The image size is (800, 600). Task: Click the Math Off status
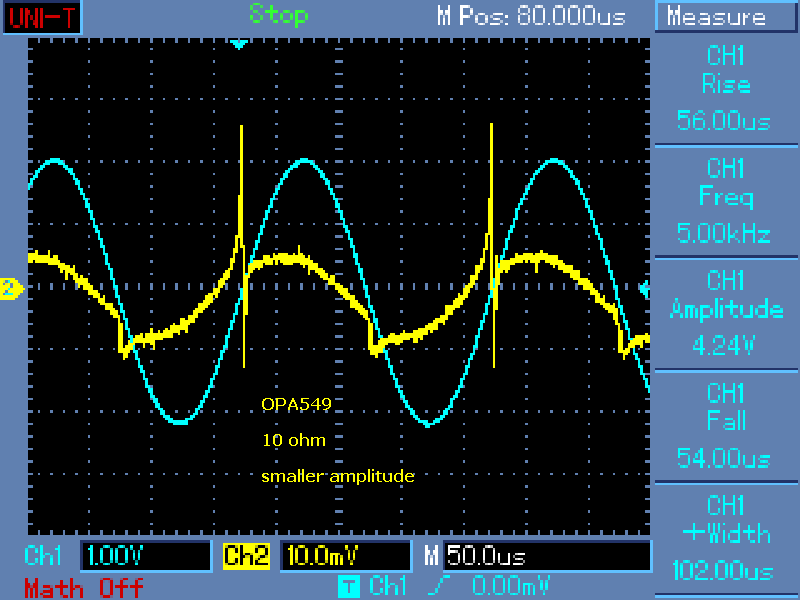[x=84, y=588]
